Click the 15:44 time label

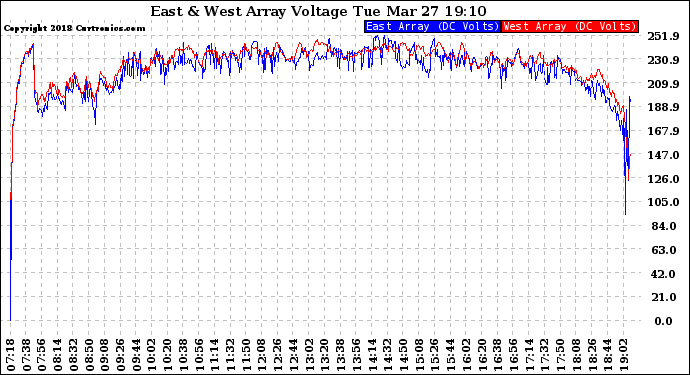[x=450, y=355]
